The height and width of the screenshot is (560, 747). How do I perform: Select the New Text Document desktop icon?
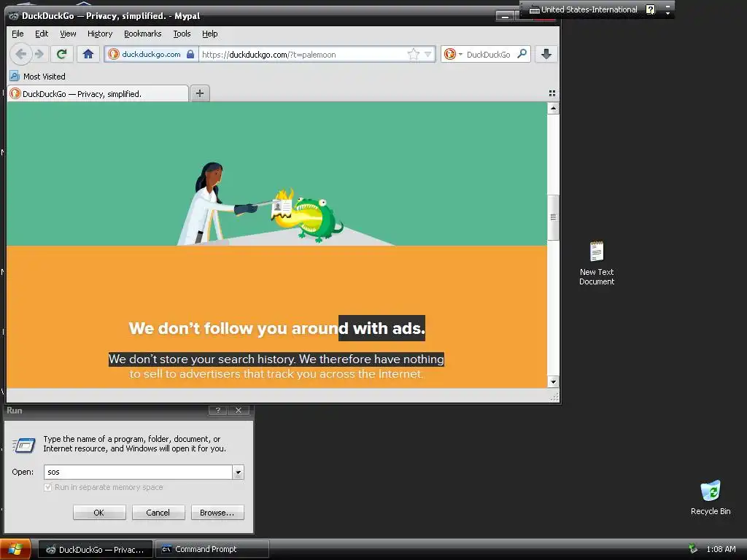[x=597, y=263]
